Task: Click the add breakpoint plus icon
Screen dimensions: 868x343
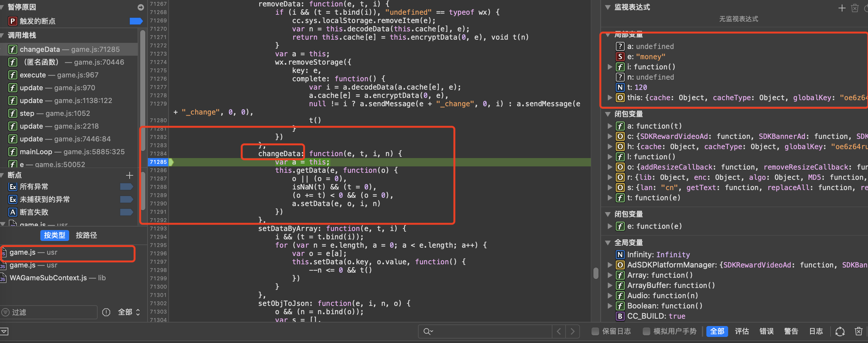Action: [129, 175]
